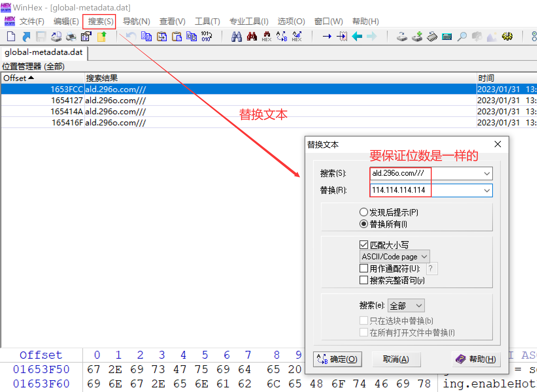Open the RAM editor chip icon
The height and width of the screenshot is (392, 537).
(432, 36)
